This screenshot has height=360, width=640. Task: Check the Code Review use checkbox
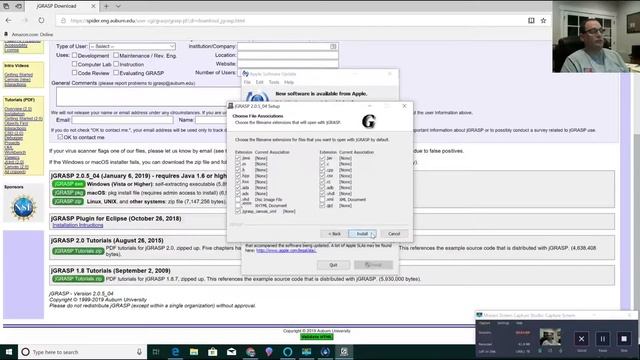74,73
